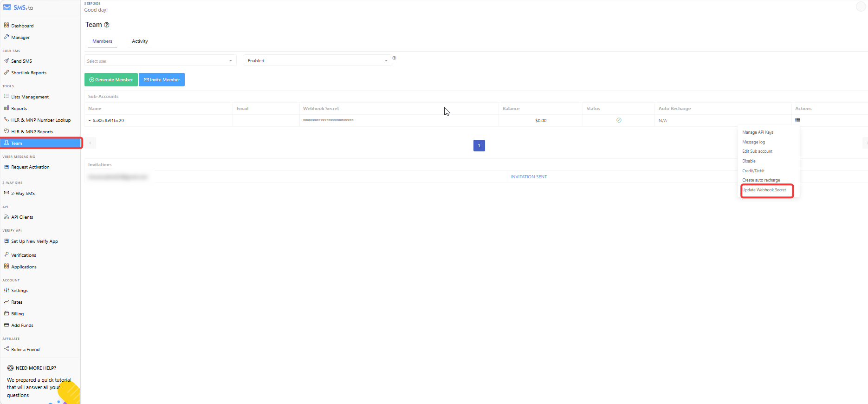Screen dimensions: 868x404
Task: Click the green status check for 6a82cfb91bc29
Action: click(x=619, y=120)
